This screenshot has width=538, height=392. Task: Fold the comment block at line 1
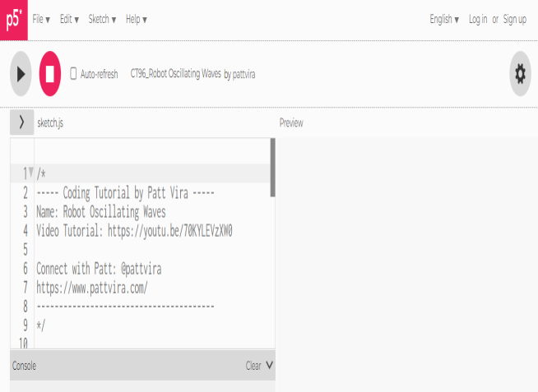tap(31, 172)
